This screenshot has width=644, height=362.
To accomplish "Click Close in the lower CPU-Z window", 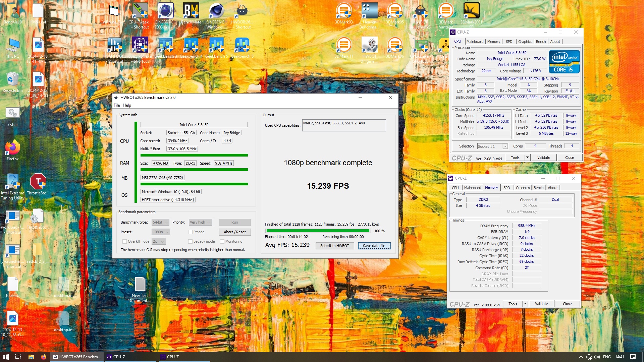I will click(567, 304).
